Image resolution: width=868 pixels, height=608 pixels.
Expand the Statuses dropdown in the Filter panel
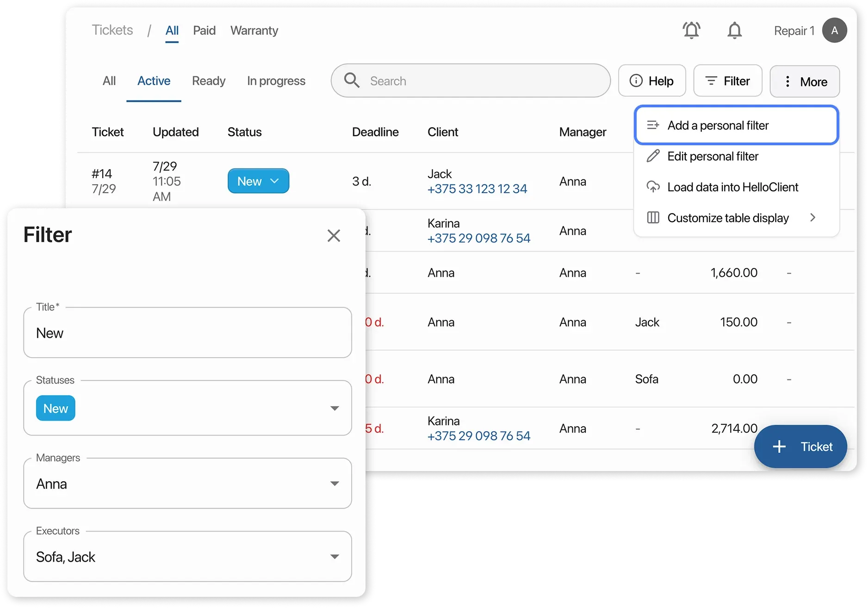click(x=334, y=408)
